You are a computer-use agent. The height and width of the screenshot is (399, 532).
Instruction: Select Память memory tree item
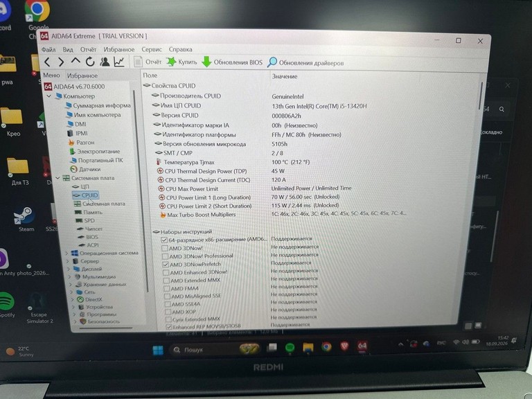(89, 212)
